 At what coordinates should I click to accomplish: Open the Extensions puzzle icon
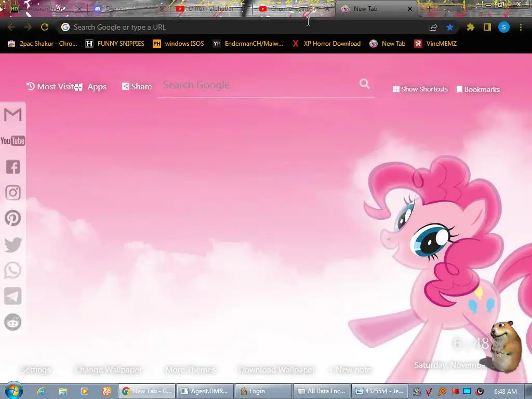(470, 27)
